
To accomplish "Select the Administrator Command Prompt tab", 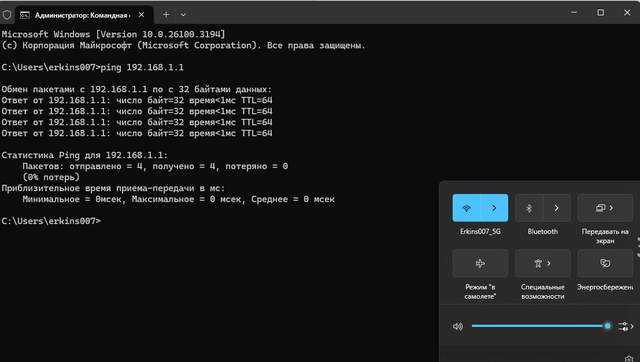I will click(84, 15).
